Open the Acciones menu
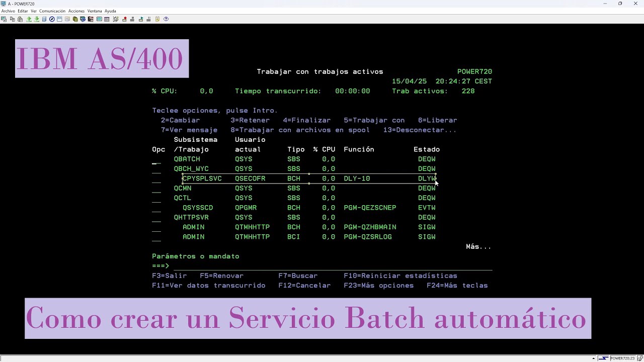Viewport: 644px width, 362px height. coord(76,11)
